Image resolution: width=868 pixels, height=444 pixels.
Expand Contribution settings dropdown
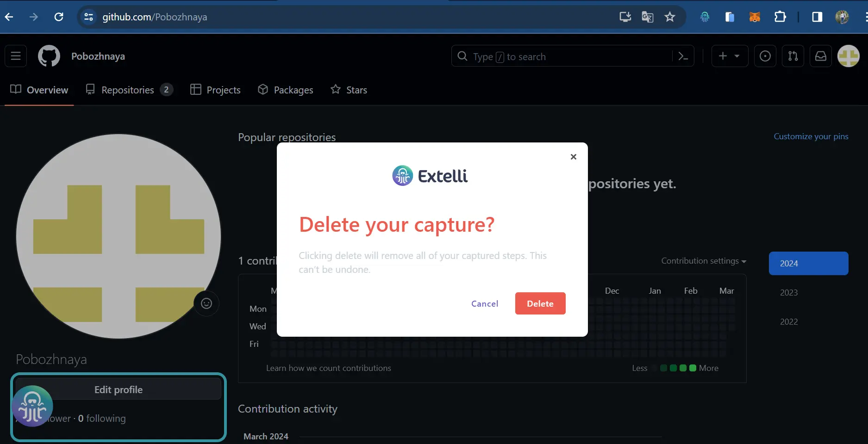point(704,261)
